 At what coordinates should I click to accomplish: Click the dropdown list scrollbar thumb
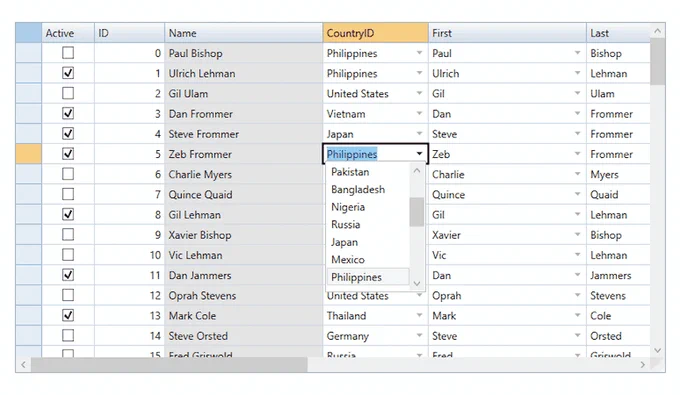click(x=416, y=212)
